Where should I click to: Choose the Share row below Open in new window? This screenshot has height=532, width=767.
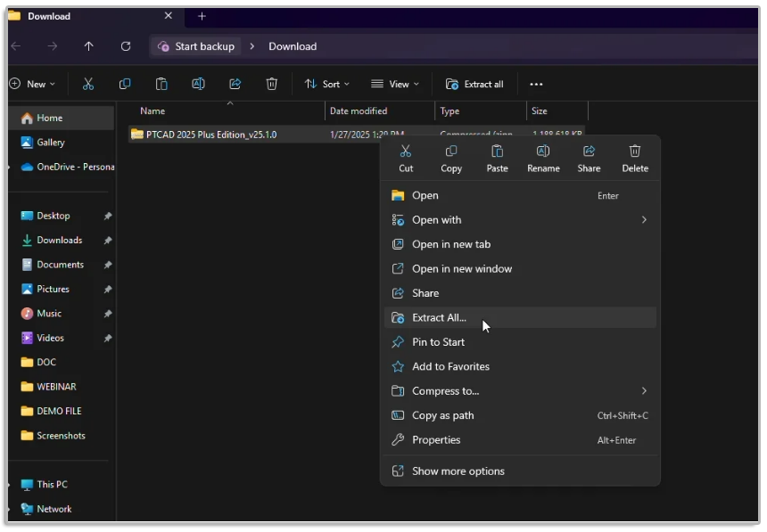pyautogui.click(x=520, y=293)
